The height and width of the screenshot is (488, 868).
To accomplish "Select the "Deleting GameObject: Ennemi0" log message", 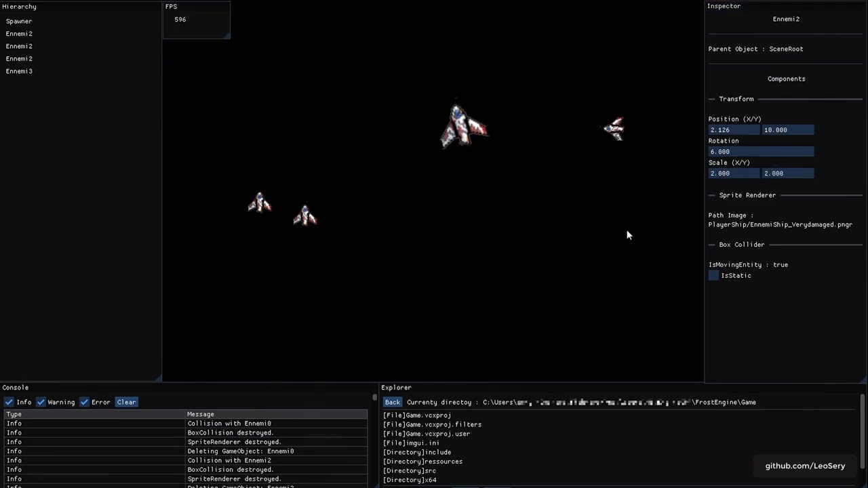I will [x=241, y=451].
